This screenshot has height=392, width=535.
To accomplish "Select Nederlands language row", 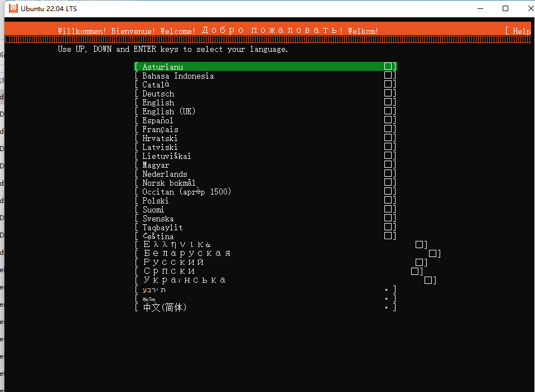I will tap(266, 173).
